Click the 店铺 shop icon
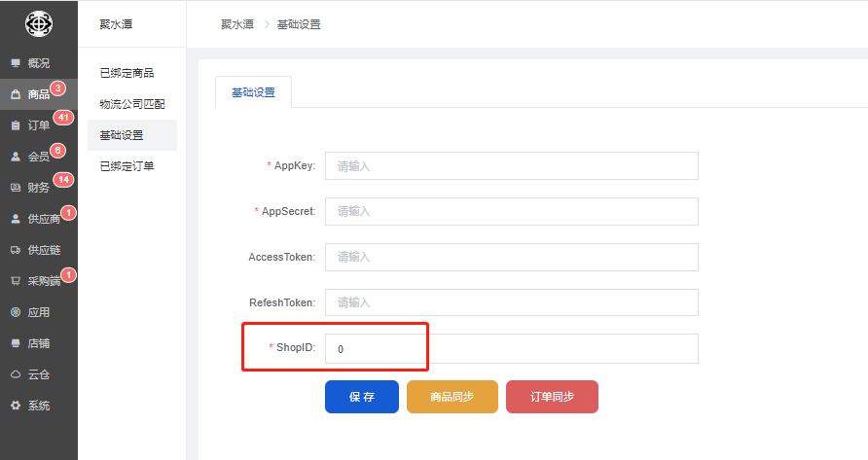Screen dimensions: 868x460 (x=16, y=343)
